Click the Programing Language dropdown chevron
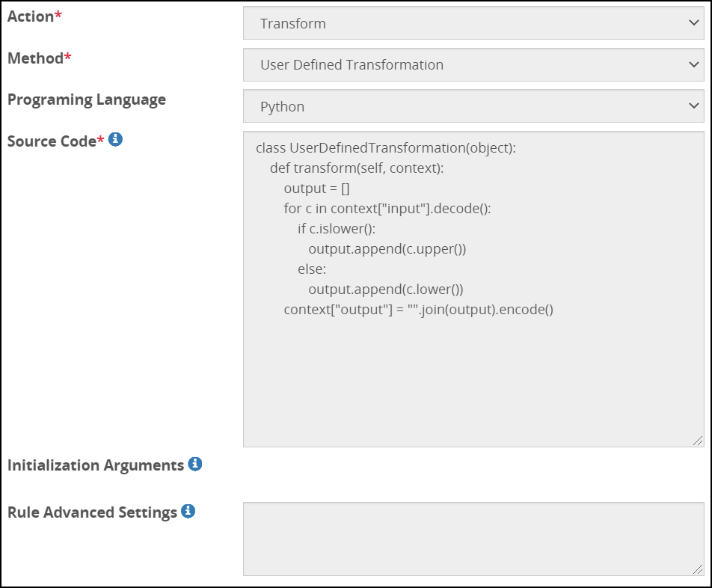The height and width of the screenshot is (588, 712). click(696, 106)
